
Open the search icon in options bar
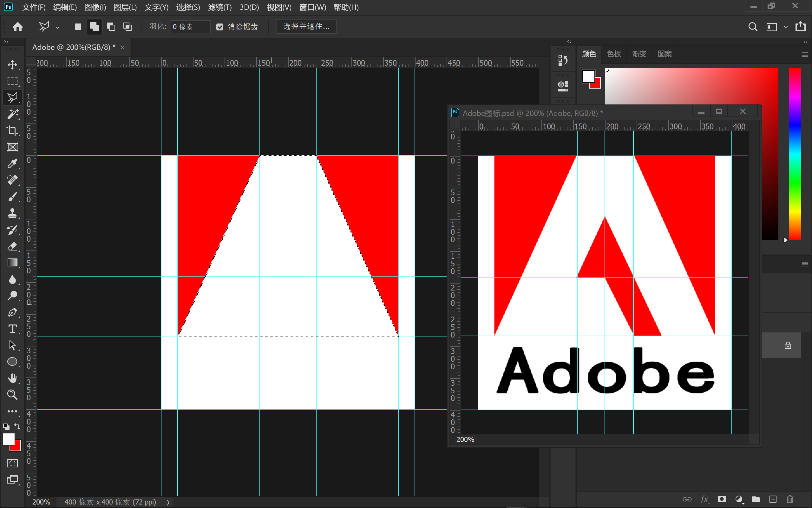click(753, 27)
